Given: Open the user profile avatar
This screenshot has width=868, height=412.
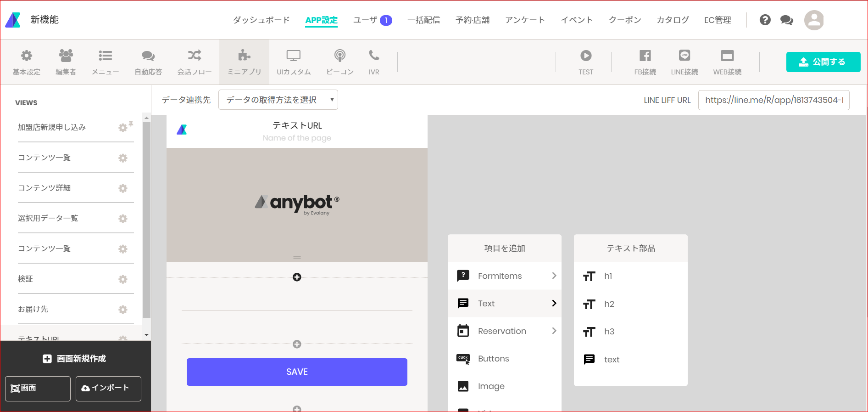Looking at the screenshot, I should (814, 20).
